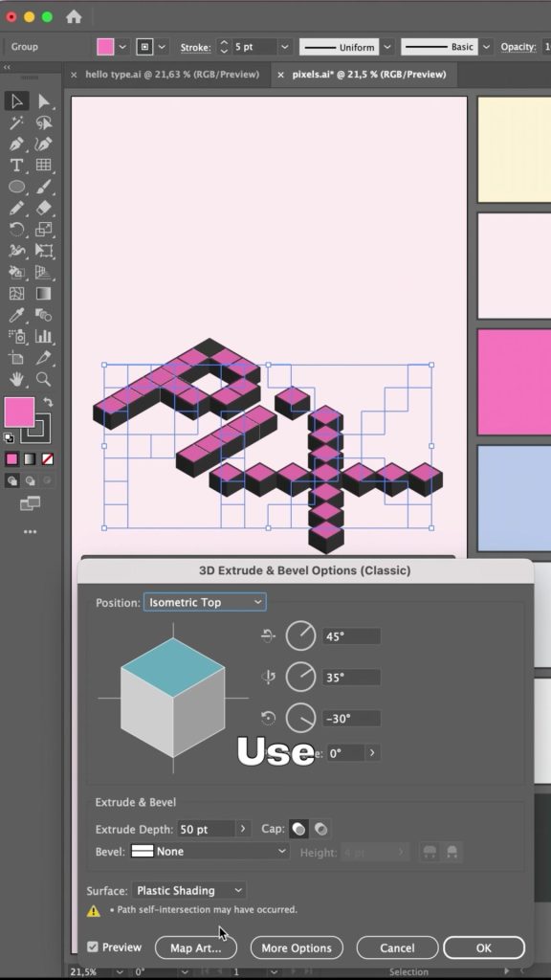Screen dimensions: 551x980
Task: Select the Shape Builder tool
Action: pos(17,273)
